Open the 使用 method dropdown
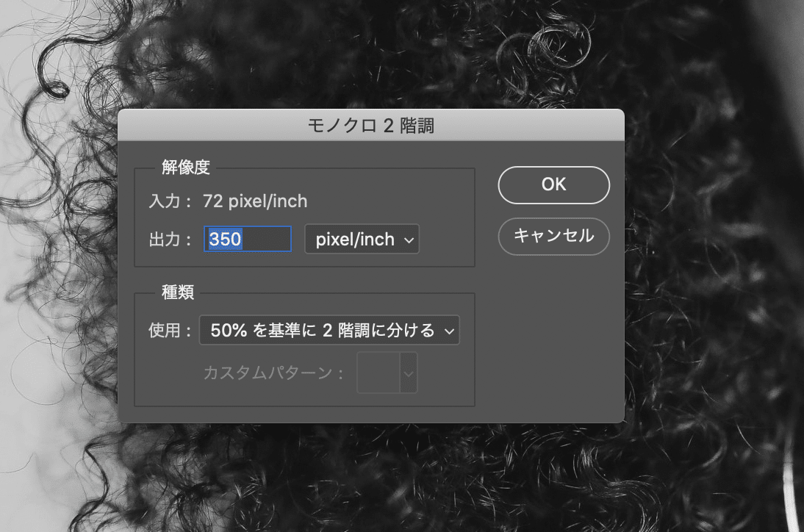Image resolution: width=804 pixels, height=532 pixels. click(x=329, y=330)
